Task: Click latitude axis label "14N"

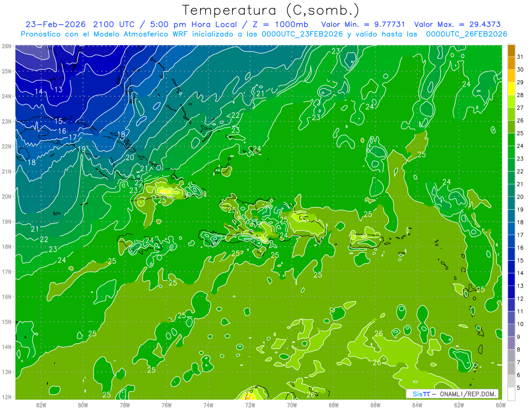Action: (x=7, y=347)
